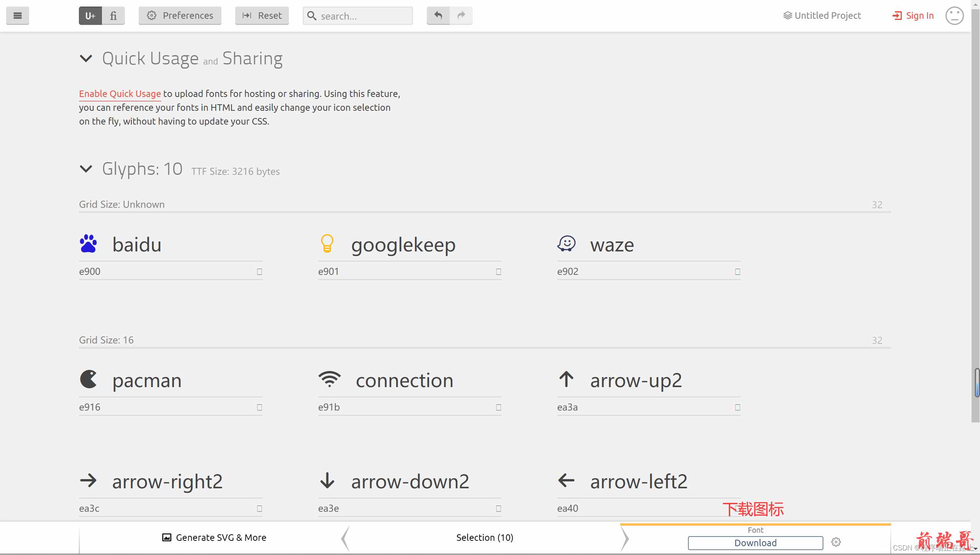
Task: Sign In to the account
Action: coord(913,16)
